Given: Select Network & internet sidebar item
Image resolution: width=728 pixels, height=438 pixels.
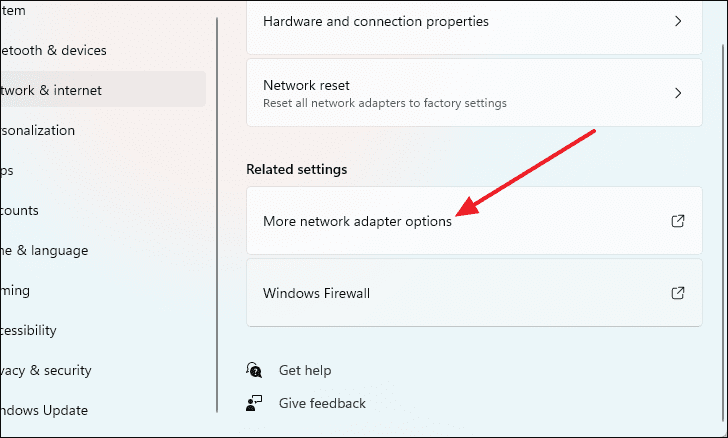Looking at the screenshot, I should coord(103,89).
